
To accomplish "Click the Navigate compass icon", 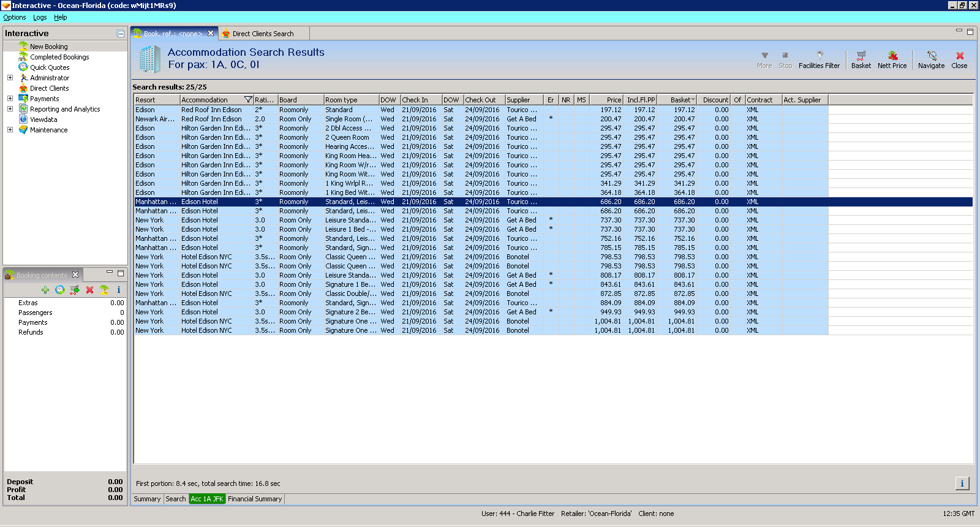I will (x=932, y=55).
